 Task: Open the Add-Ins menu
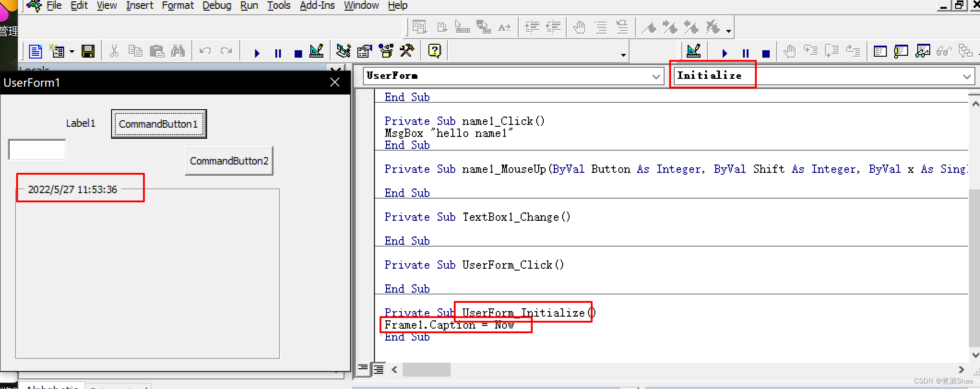pos(317,6)
